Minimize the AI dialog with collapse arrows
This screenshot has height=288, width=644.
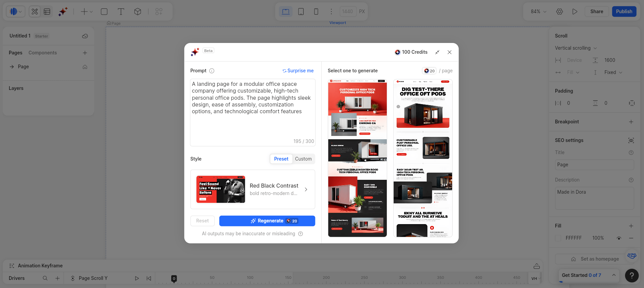437,52
